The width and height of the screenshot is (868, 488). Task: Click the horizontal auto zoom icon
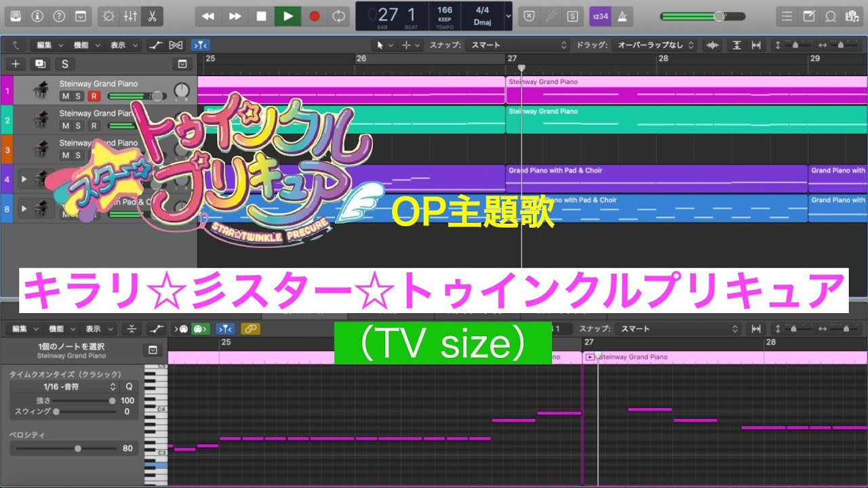click(x=756, y=45)
